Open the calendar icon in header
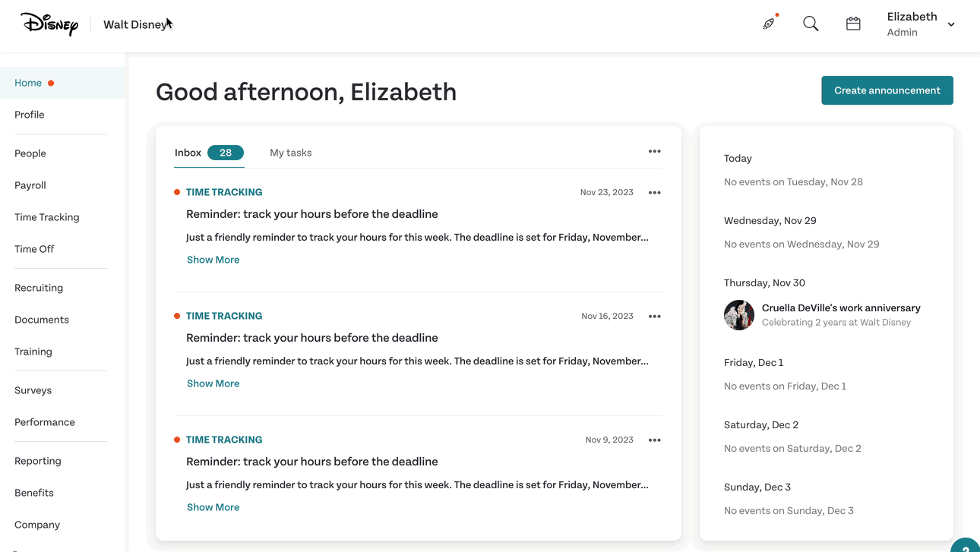The width and height of the screenshot is (980, 552). click(x=853, y=24)
